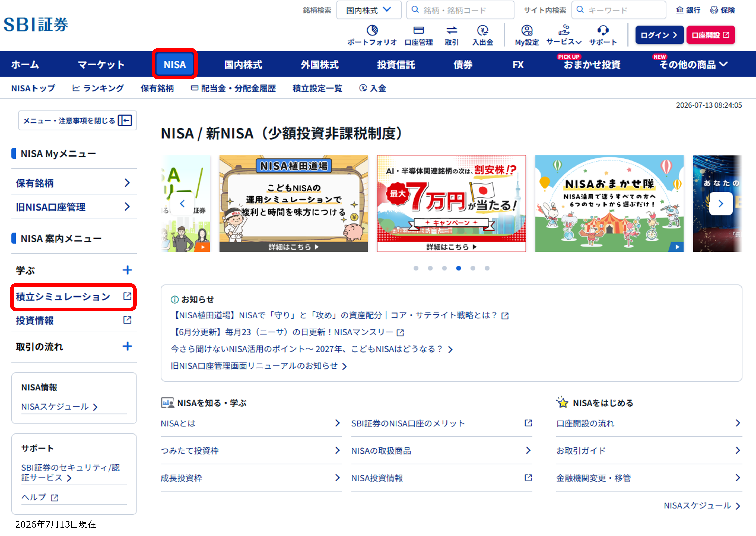This screenshot has width=756, height=536.
Task: Open the 口座開設の流れ link
Action: coord(649,423)
